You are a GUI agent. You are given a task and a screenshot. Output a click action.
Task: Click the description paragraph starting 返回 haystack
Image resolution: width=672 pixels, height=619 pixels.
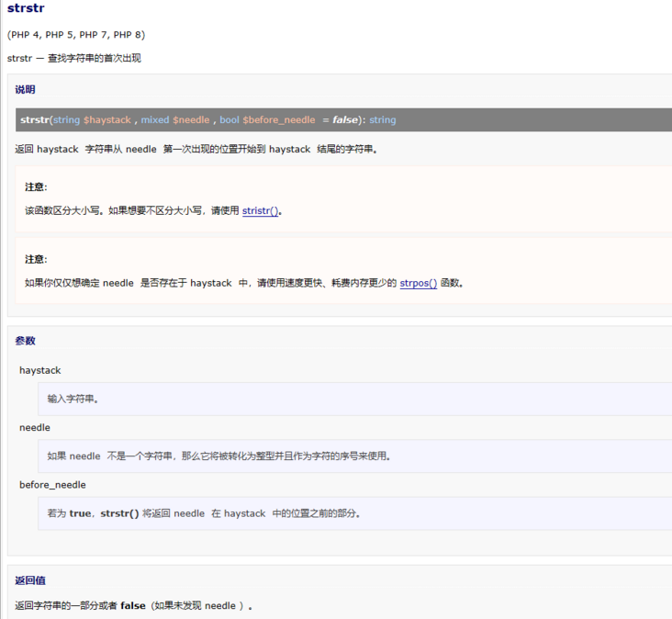[196, 149]
